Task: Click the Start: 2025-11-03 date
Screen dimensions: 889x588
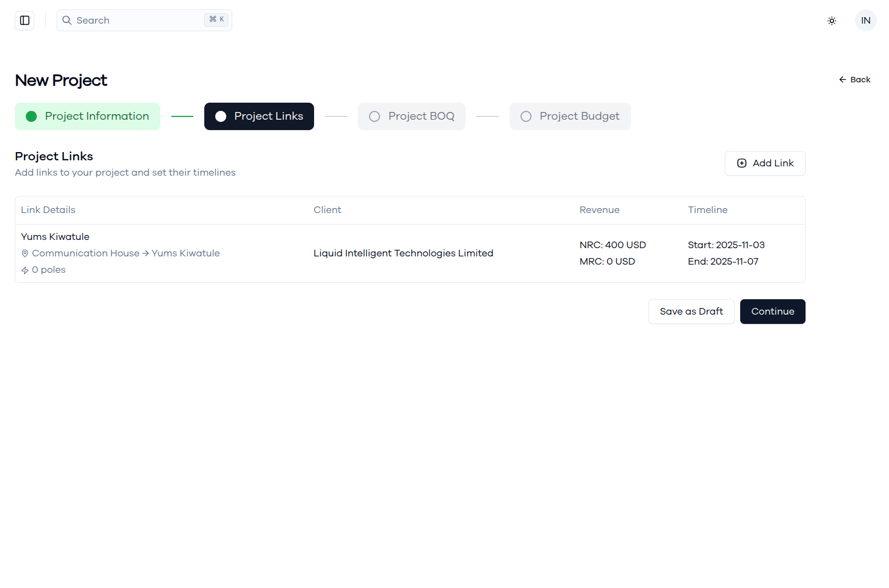Action: (x=726, y=245)
